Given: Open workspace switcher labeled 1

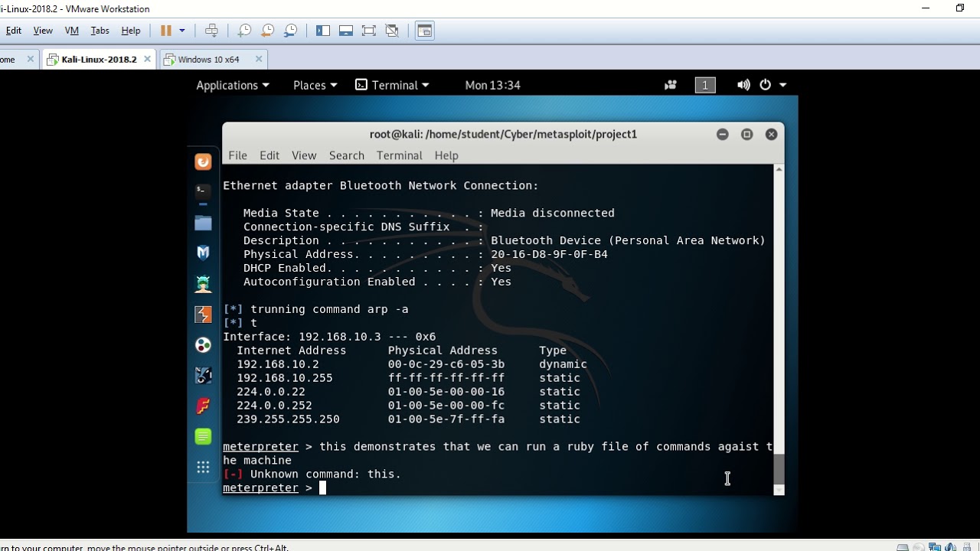Looking at the screenshot, I should pyautogui.click(x=705, y=85).
